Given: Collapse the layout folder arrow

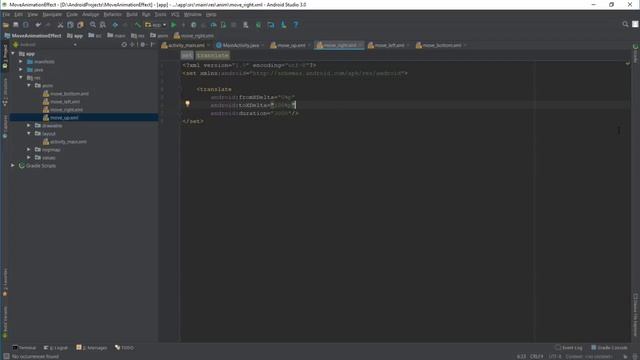Looking at the screenshot, I should [29, 133].
